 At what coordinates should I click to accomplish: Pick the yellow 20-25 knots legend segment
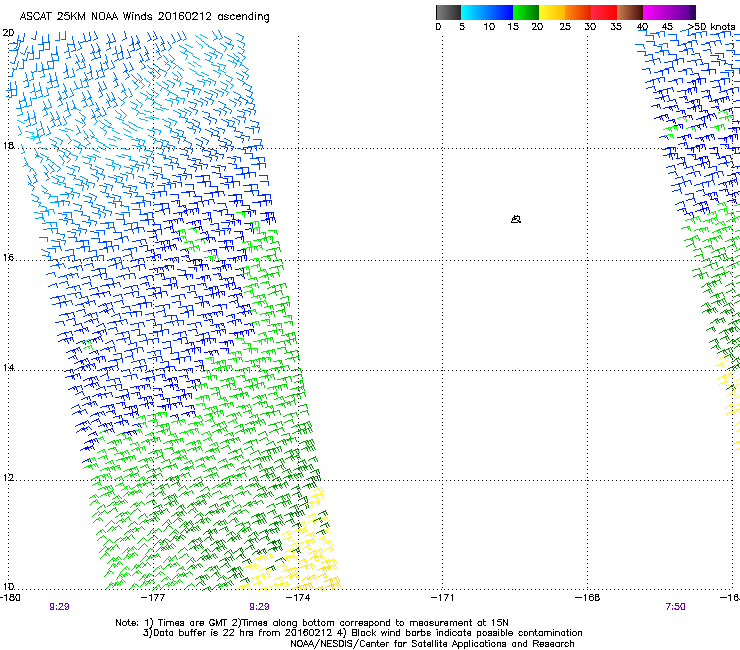click(x=552, y=12)
